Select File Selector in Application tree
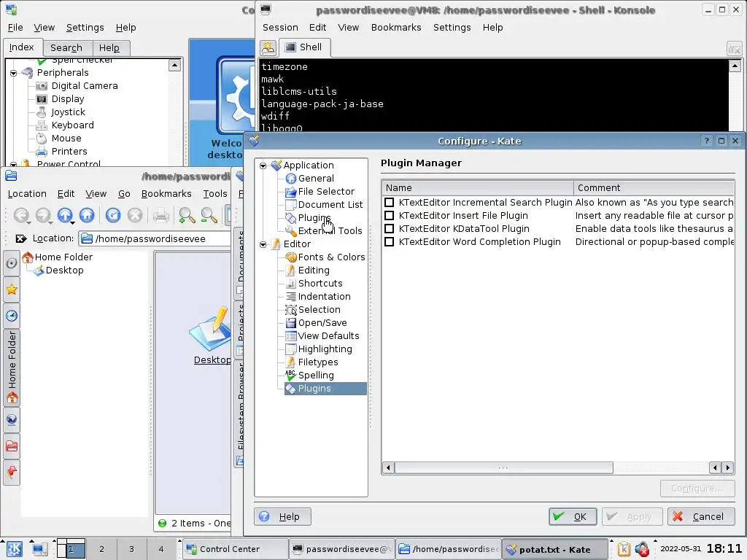 320,192
